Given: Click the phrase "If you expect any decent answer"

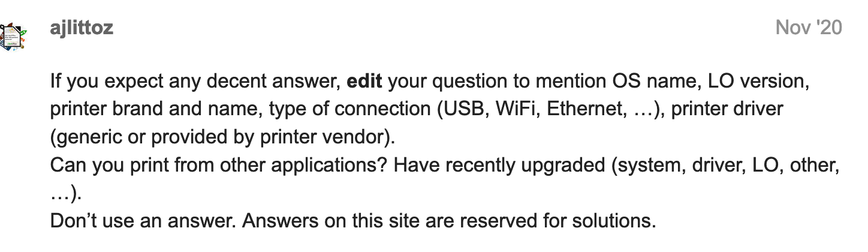Looking at the screenshot, I should point(194,82).
